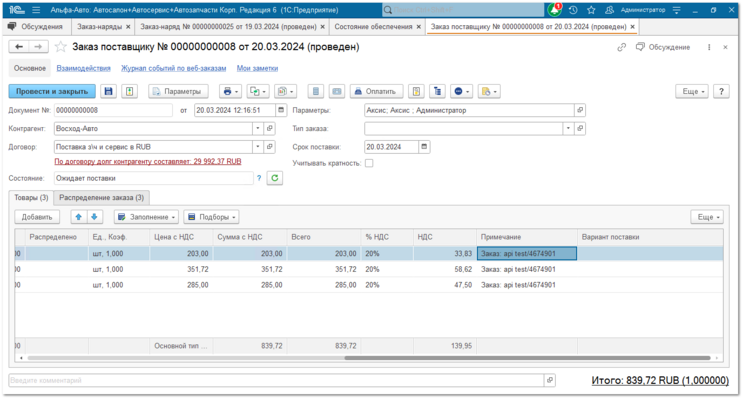Expand the Тип заказа dropdown list

point(568,128)
